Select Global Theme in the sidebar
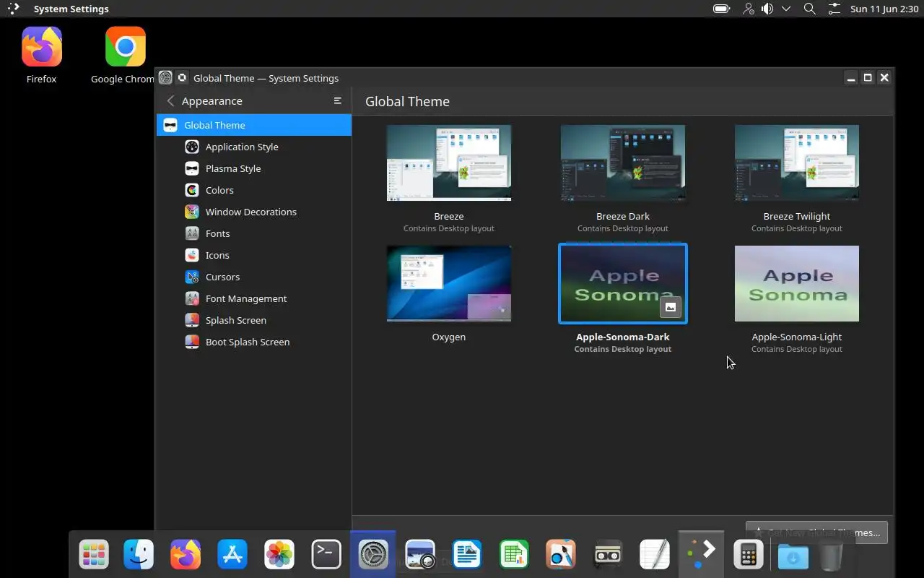 (x=254, y=125)
